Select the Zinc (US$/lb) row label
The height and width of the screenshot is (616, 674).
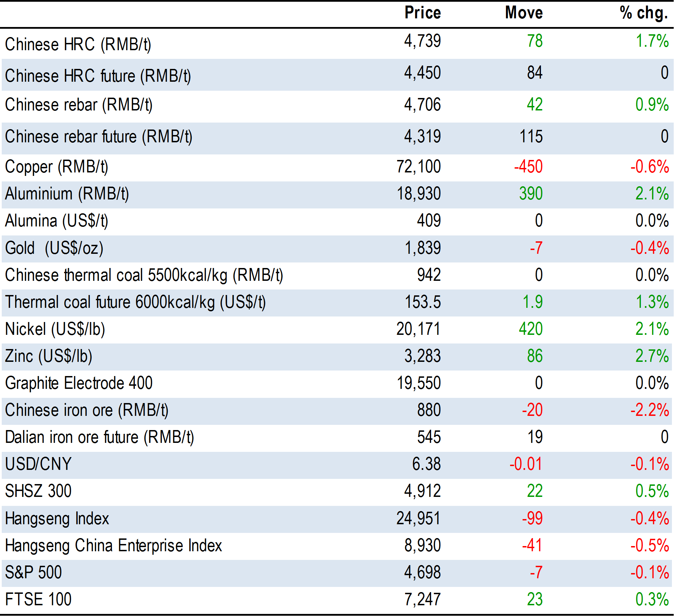pyautogui.click(x=49, y=356)
